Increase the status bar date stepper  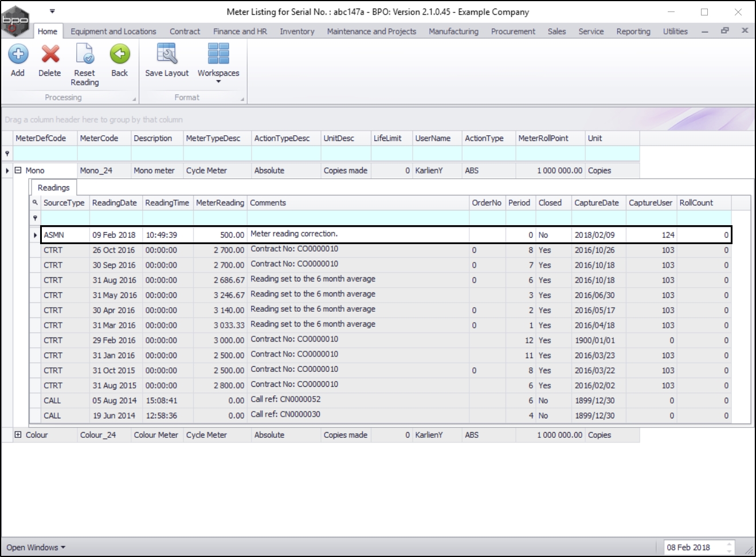coord(730,544)
